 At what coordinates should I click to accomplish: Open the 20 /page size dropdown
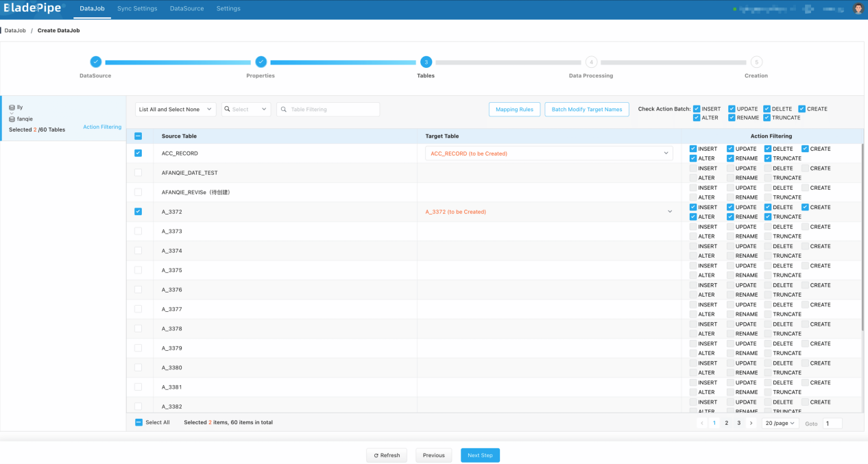[780, 423]
